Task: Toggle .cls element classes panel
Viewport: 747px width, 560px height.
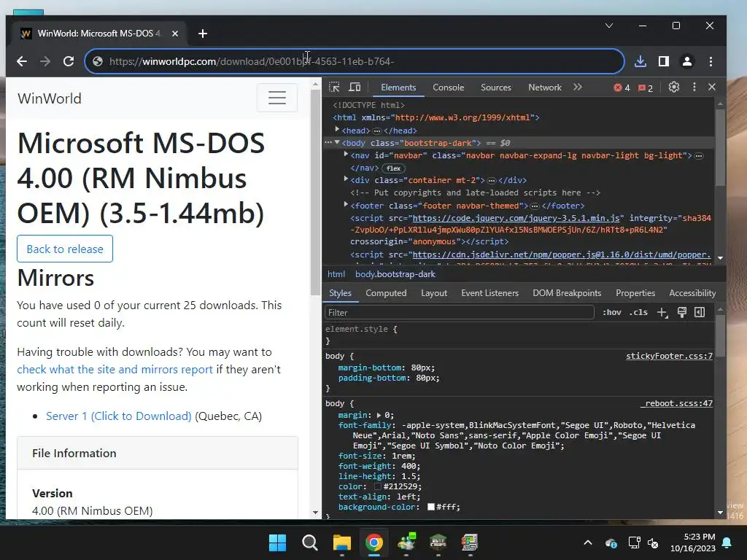Action: tap(638, 312)
